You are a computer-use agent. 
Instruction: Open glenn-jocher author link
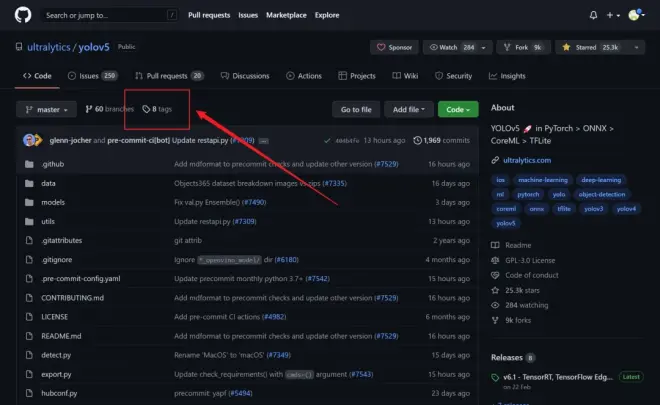pos(70,140)
